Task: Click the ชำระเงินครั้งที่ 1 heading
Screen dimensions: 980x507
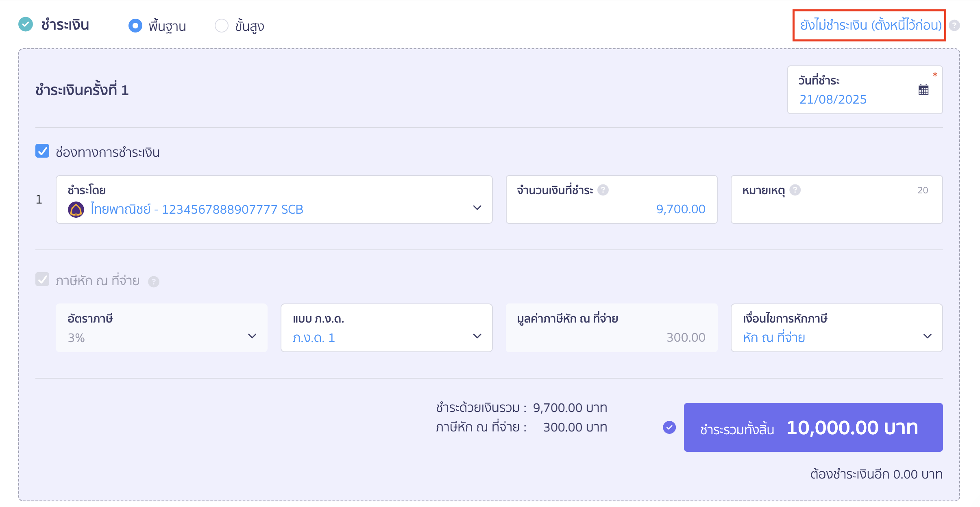Action: coord(82,90)
